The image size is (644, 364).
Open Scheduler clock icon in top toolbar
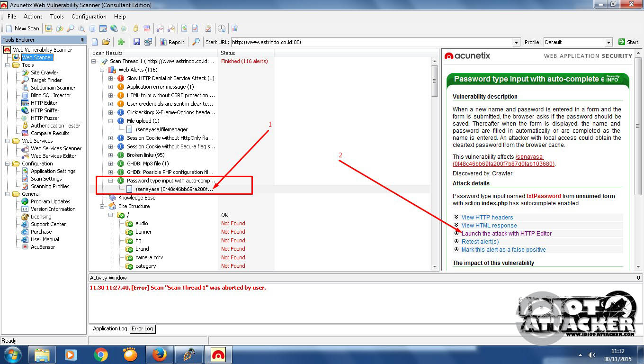(x=221, y=28)
